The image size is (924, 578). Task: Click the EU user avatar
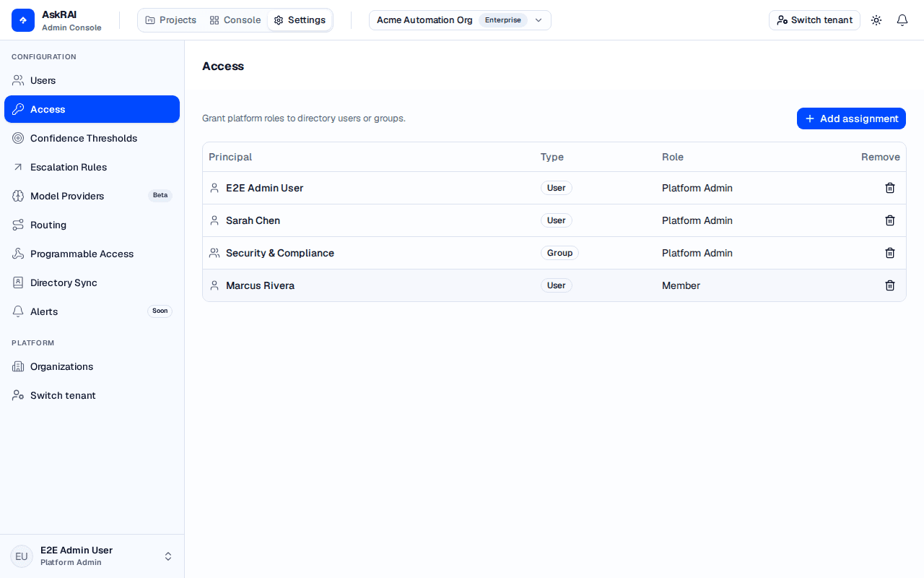22,556
